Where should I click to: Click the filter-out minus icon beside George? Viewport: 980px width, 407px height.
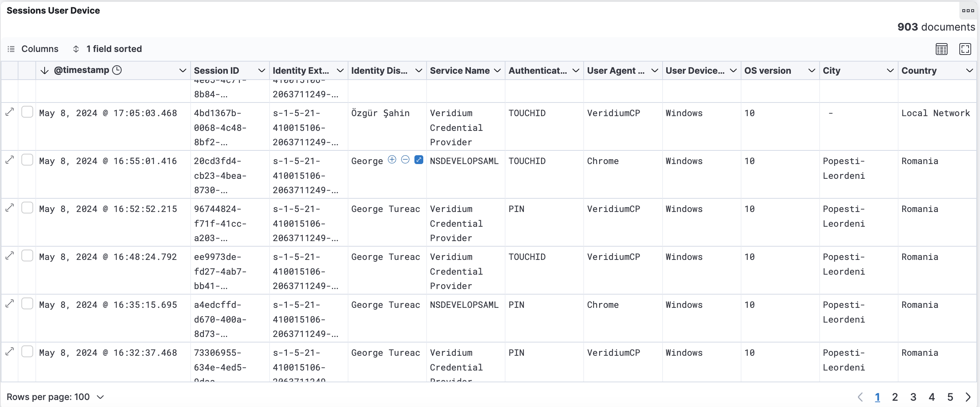point(405,160)
